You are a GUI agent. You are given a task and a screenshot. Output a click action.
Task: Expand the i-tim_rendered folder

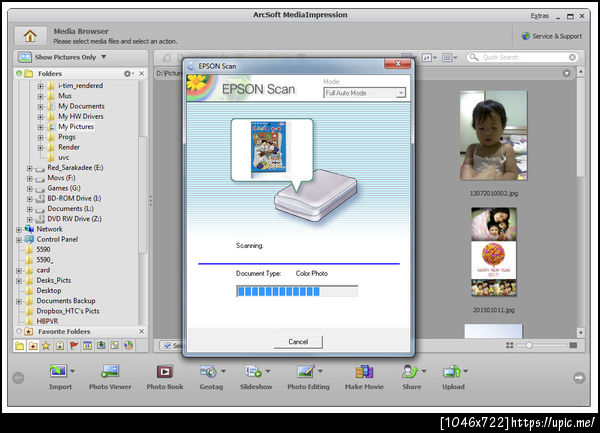pos(40,86)
